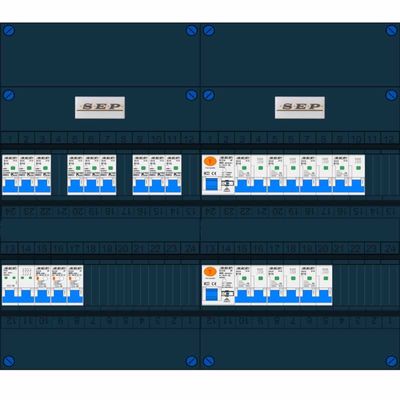Push the orange test button on the upper-right RCD
The image size is (400, 400).
click(210, 162)
